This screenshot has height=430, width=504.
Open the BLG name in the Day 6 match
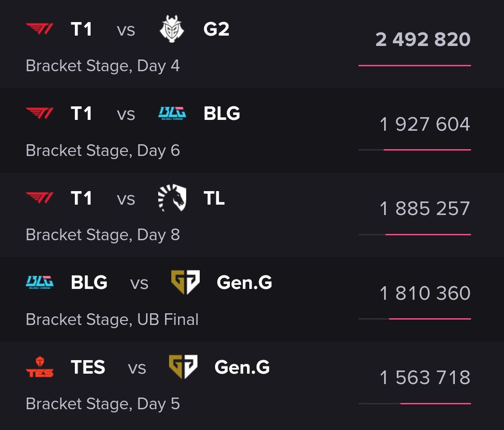[x=222, y=114]
